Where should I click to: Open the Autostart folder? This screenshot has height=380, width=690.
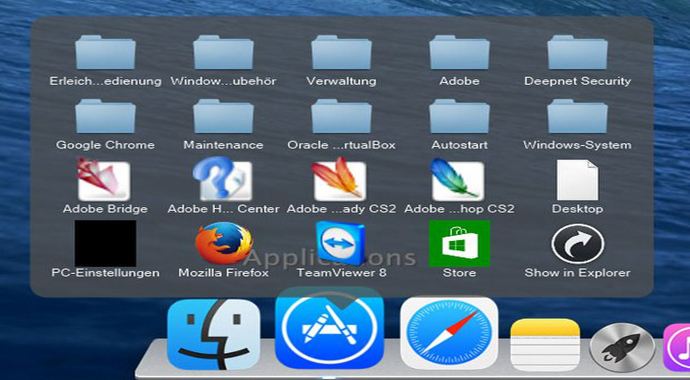coord(459,116)
